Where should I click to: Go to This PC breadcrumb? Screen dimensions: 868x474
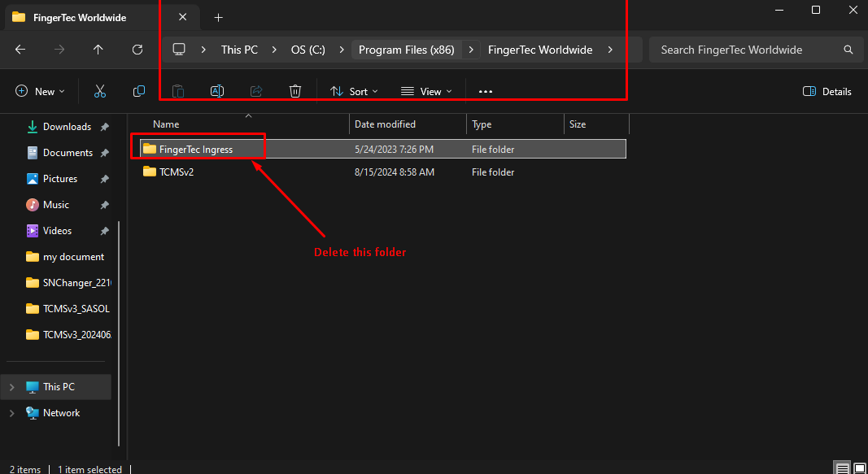tap(240, 50)
